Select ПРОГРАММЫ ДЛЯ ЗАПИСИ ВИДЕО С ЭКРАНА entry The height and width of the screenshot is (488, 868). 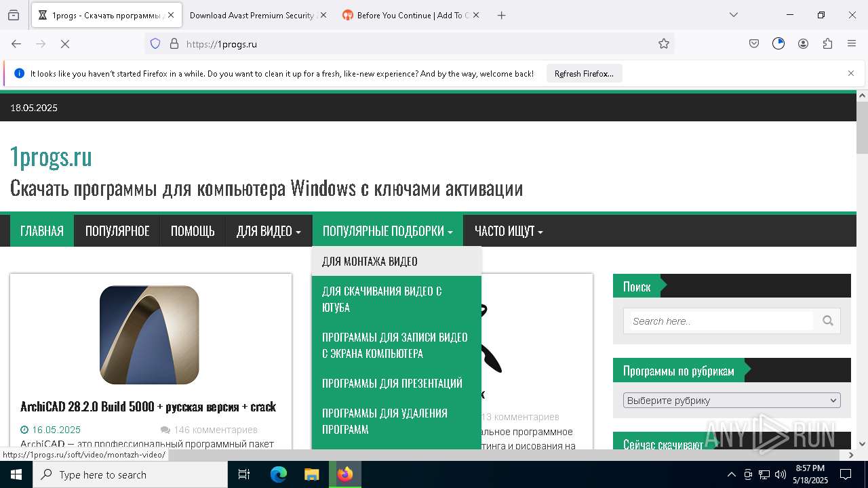397,345
